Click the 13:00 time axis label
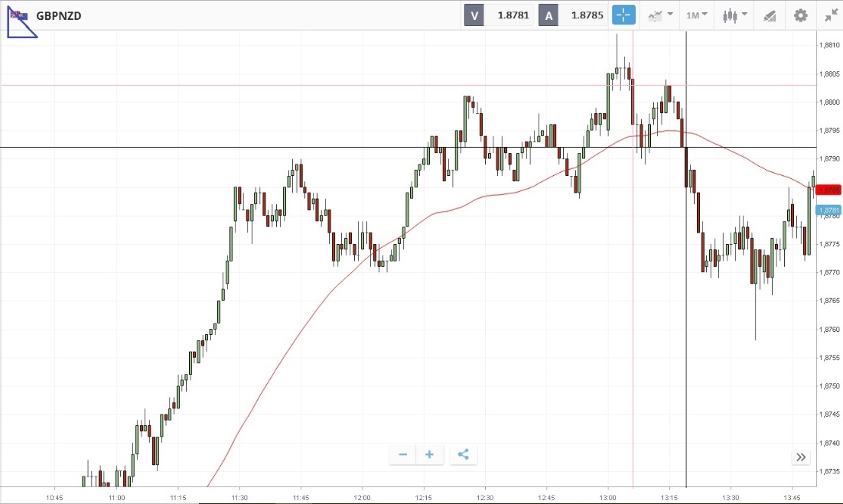Screen dimensions: 843x504 (608, 498)
